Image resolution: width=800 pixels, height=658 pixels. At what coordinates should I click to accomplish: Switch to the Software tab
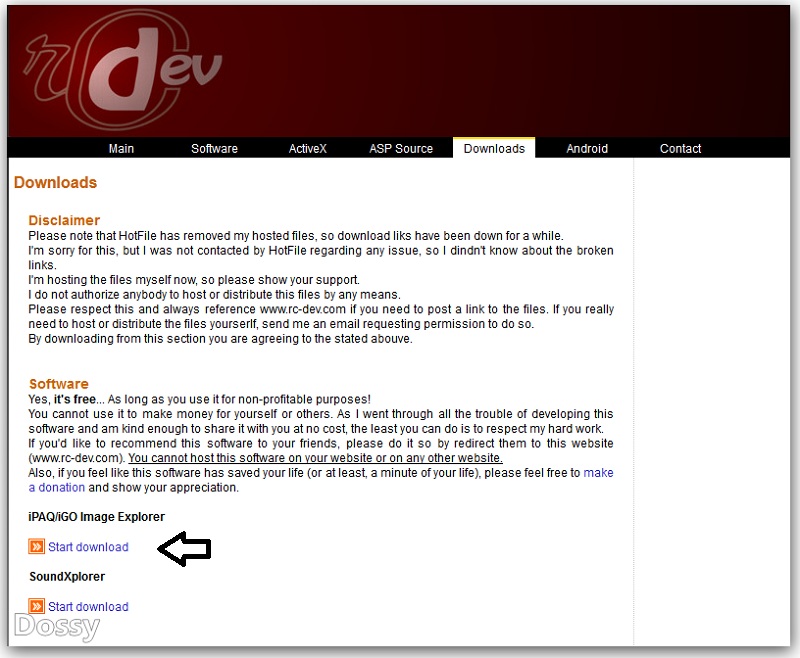click(214, 148)
